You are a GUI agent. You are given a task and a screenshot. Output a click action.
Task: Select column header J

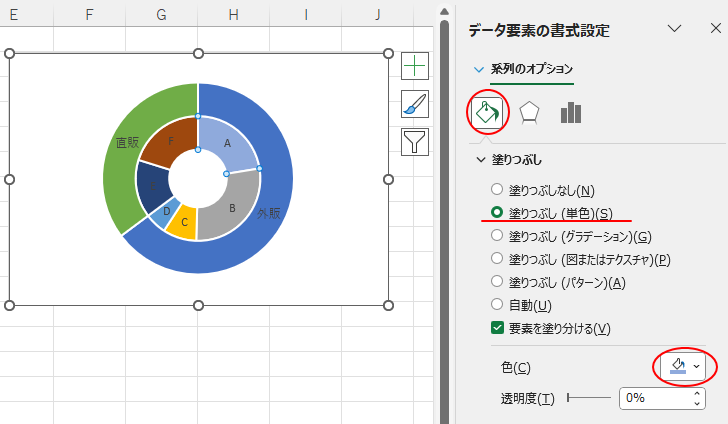(x=377, y=15)
